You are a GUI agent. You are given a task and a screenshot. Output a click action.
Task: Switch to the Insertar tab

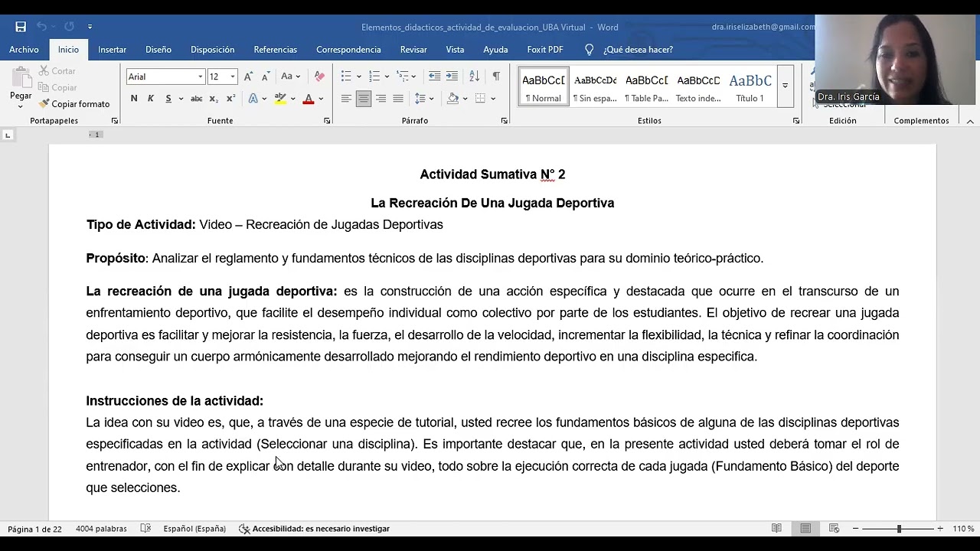(x=112, y=49)
